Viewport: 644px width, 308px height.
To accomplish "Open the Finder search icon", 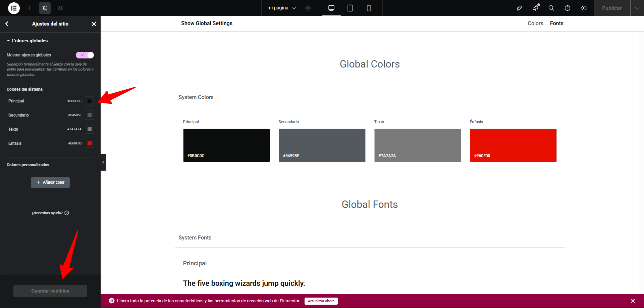I will [x=551, y=8].
